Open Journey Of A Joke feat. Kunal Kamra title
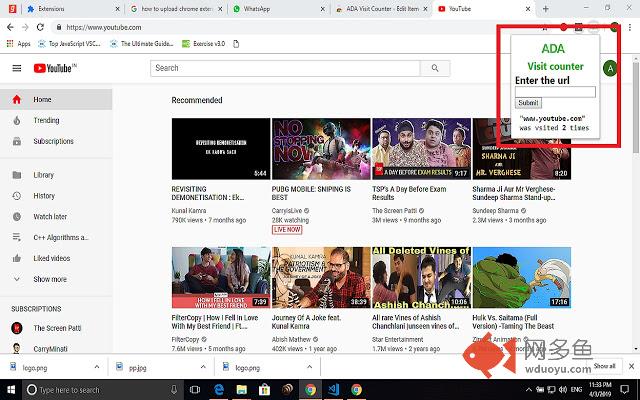 click(306, 322)
